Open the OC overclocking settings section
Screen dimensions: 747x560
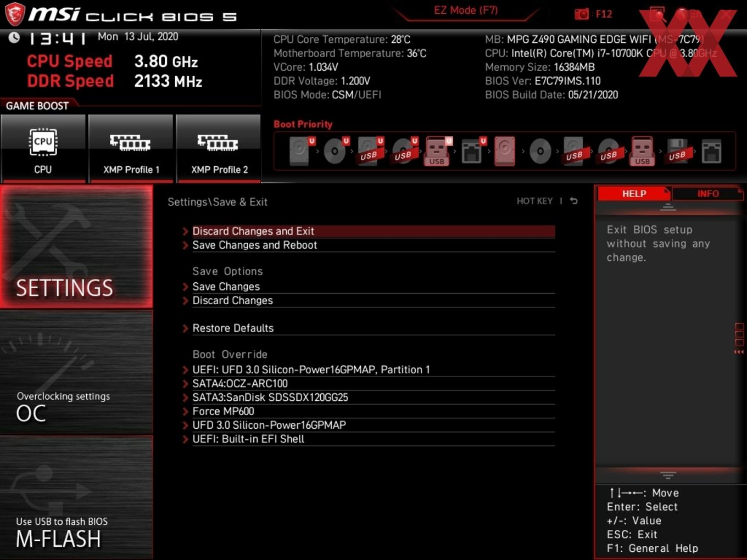click(x=76, y=373)
